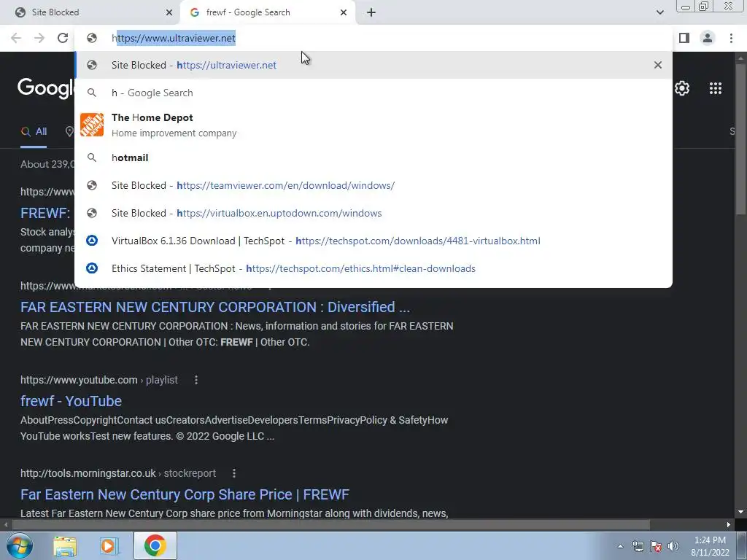
Task: Close the Site Blocked tab
Action: [x=169, y=12]
